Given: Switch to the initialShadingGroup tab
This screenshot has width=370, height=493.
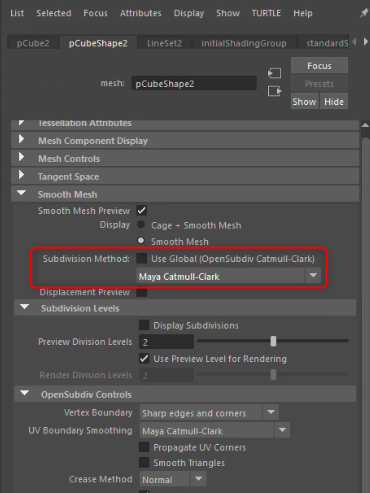Looking at the screenshot, I should [x=244, y=43].
